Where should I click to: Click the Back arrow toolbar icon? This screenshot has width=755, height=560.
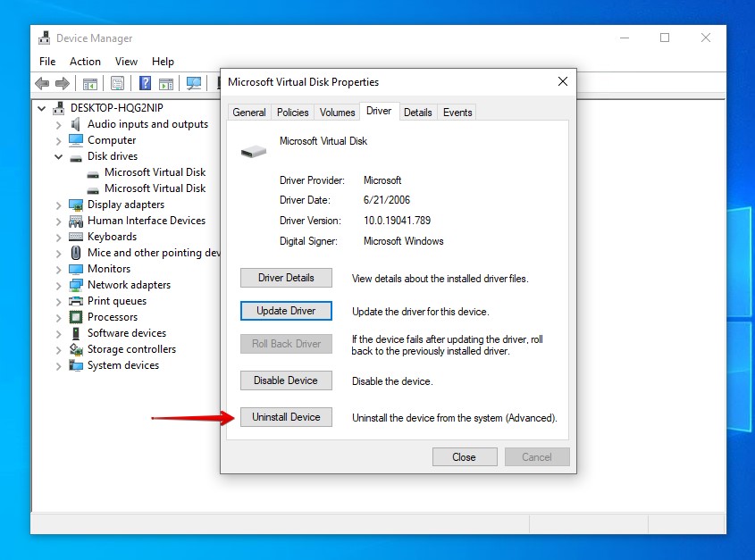point(42,83)
